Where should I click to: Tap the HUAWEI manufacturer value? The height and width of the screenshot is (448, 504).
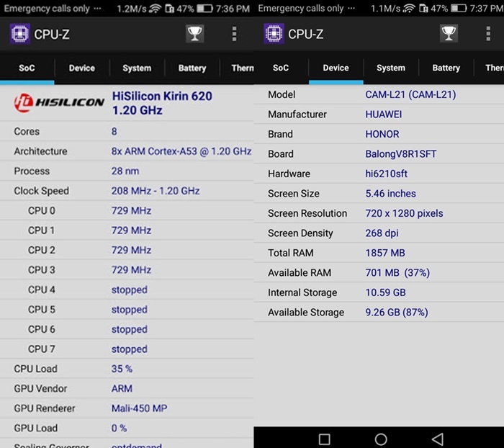pos(384,115)
